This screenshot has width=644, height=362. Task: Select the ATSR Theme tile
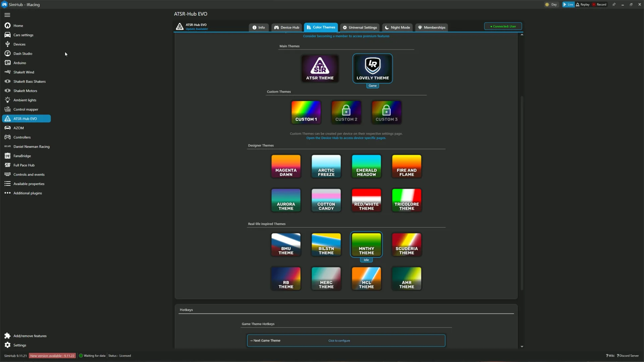[320, 68]
